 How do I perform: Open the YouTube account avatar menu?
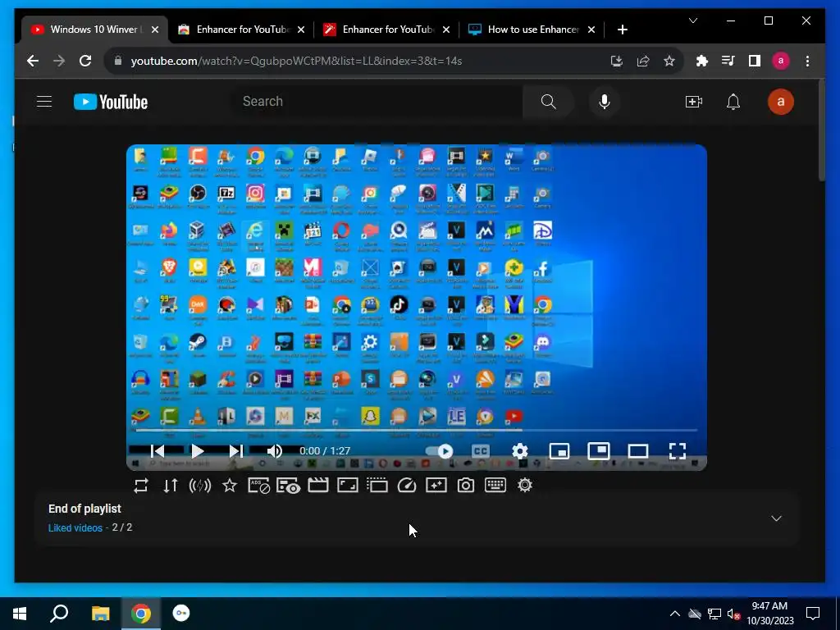coord(781,101)
